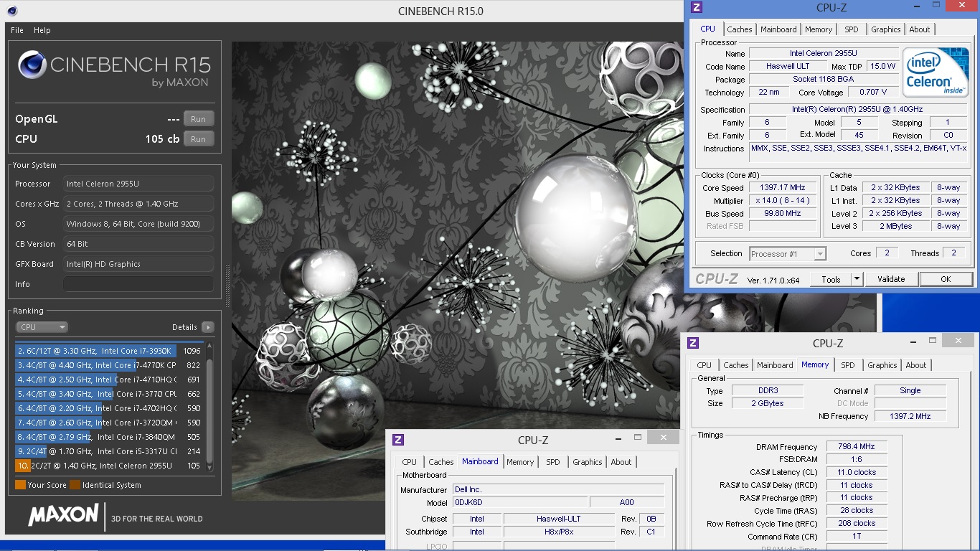980x551 pixels.
Task: Click the Intel Celeron inside logo
Action: click(936, 73)
